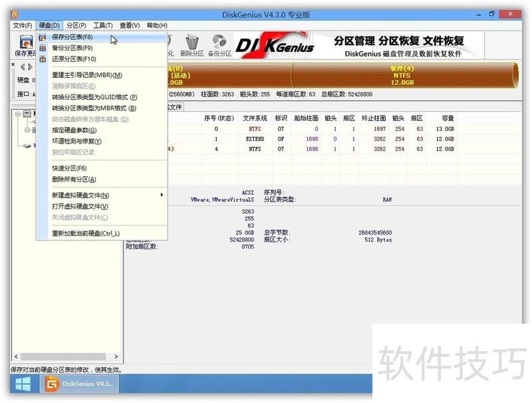Collapse the second-level tree node
The image size is (532, 403).
[x=27, y=130]
